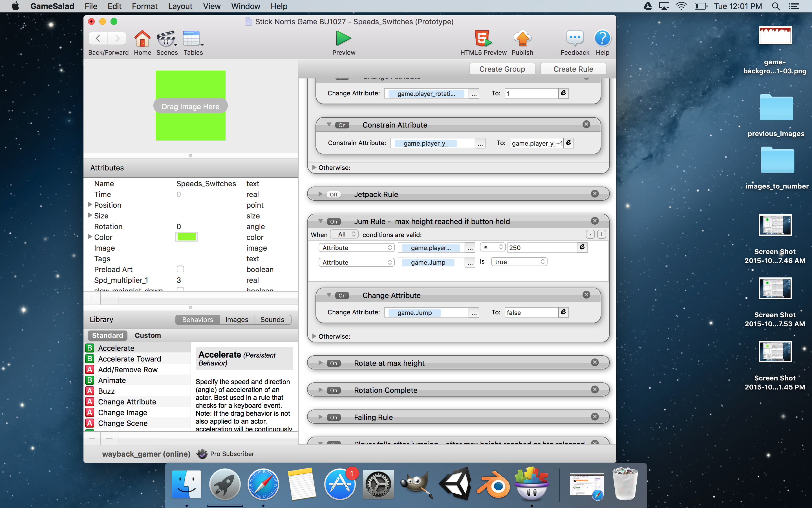Toggle the Falling Rule On switch
The height and width of the screenshot is (508, 812).
pos(334,417)
